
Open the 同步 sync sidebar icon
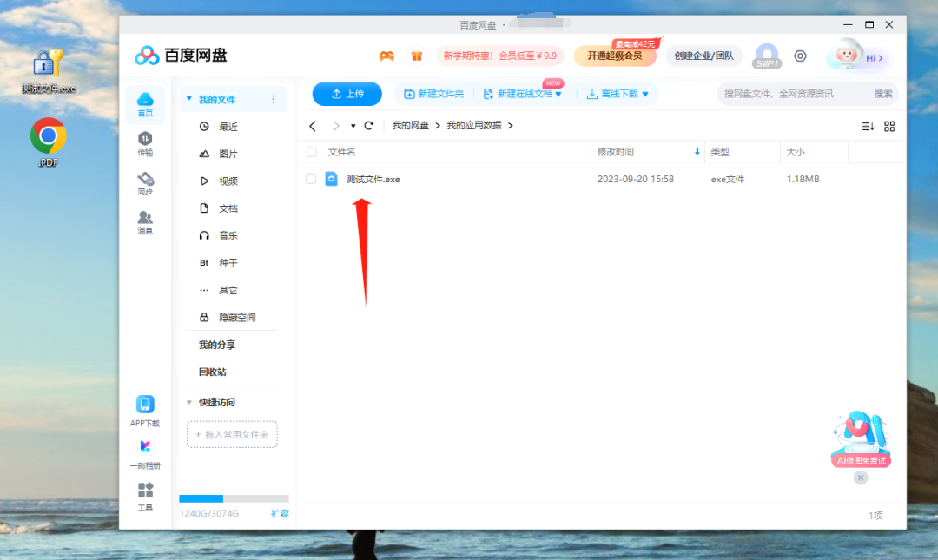coord(145,184)
